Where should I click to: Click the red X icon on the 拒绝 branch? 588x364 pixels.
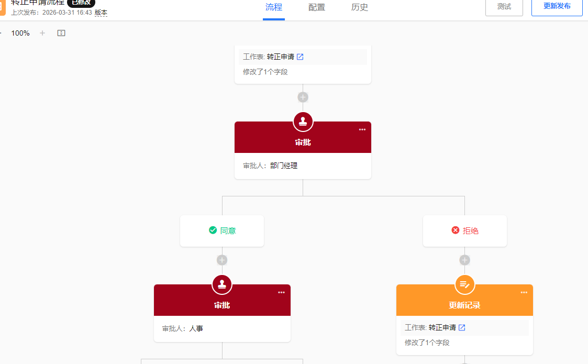pos(454,230)
